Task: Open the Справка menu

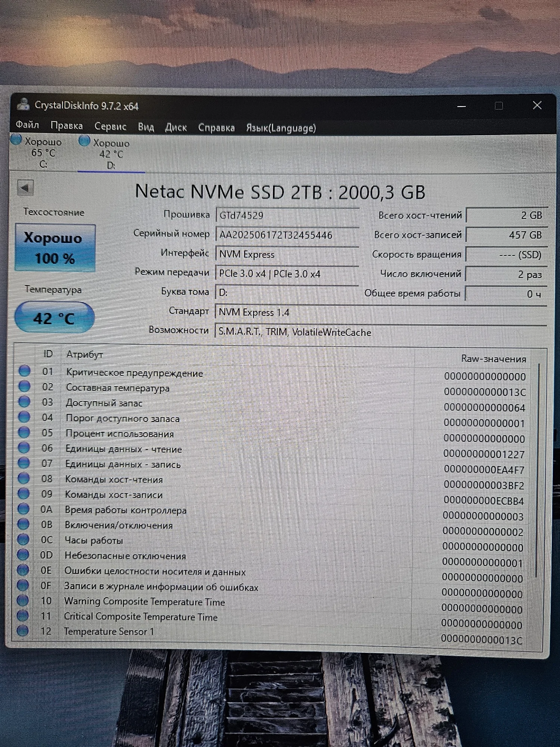Action: 216,128
